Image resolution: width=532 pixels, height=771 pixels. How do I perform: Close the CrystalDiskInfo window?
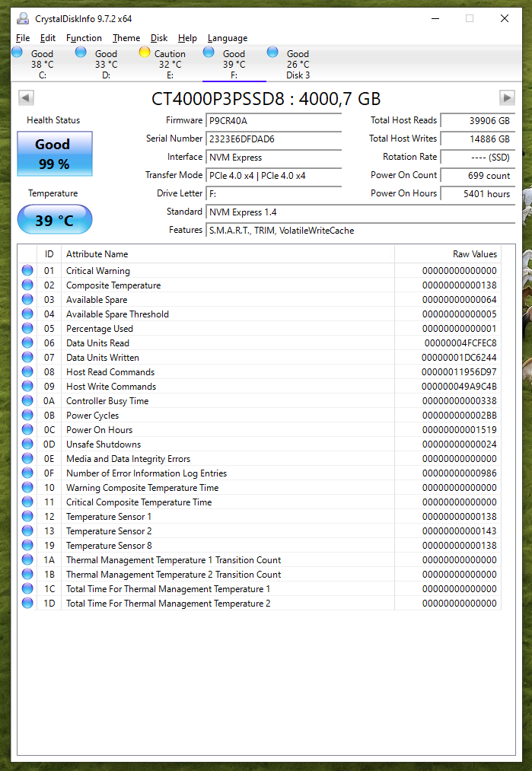[x=505, y=19]
